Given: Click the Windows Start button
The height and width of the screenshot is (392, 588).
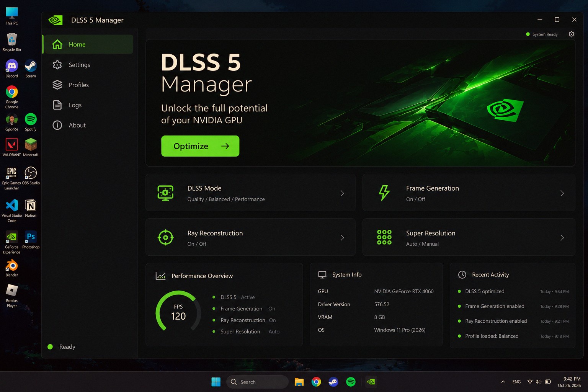Looking at the screenshot, I should pyautogui.click(x=216, y=382).
